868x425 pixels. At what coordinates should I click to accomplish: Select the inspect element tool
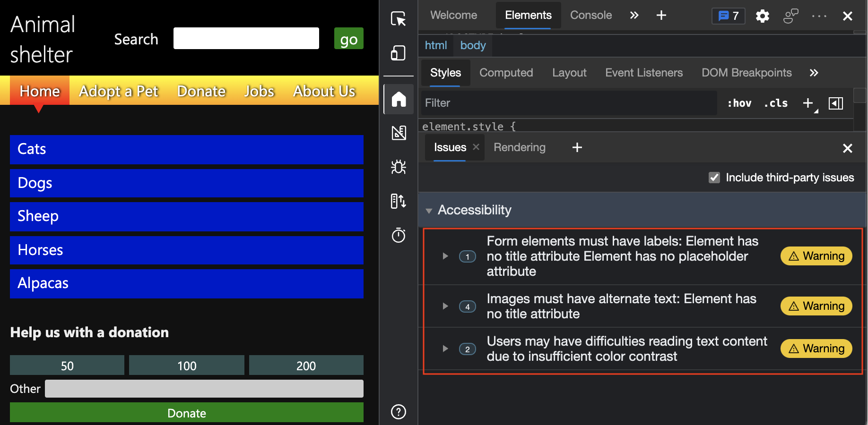click(x=399, y=19)
